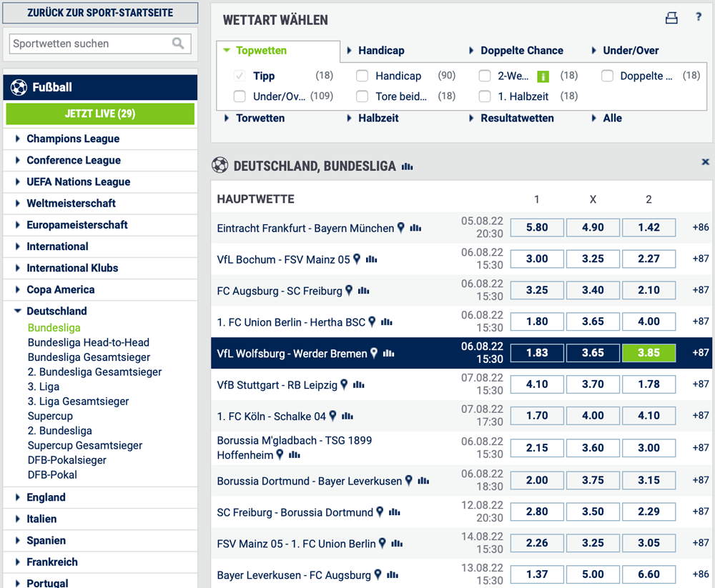The width and height of the screenshot is (715, 588).
Task: Click location pin for VfL Wolfsburg - Werder Bremen
Action: [374, 353]
